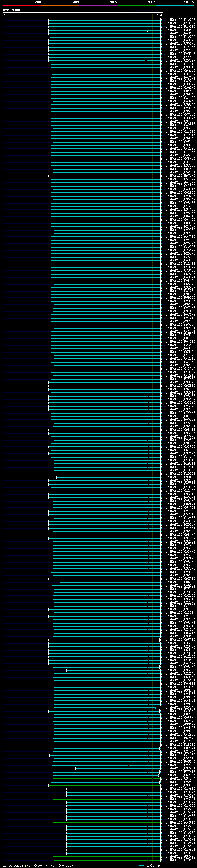Viewport: 197px width, 868px height.
Task: Select label UniRef100_B7FHB2
Action: coord(180,379)
